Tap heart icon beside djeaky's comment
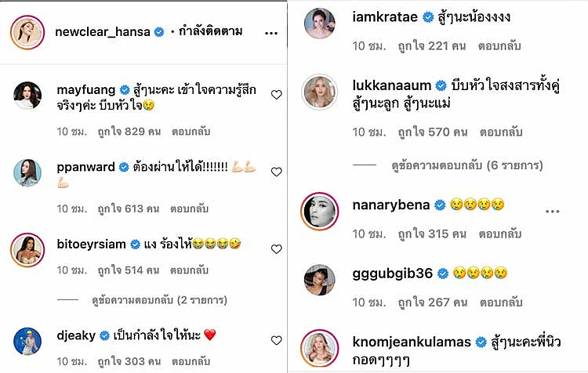 (x=277, y=340)
